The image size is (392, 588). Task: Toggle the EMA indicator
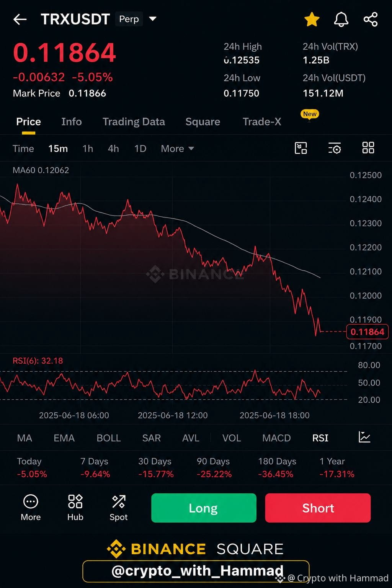point(64,438)
